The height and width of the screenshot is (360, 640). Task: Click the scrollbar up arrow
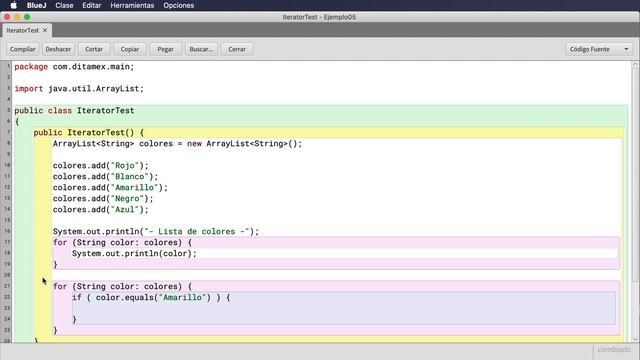[635, 65]
